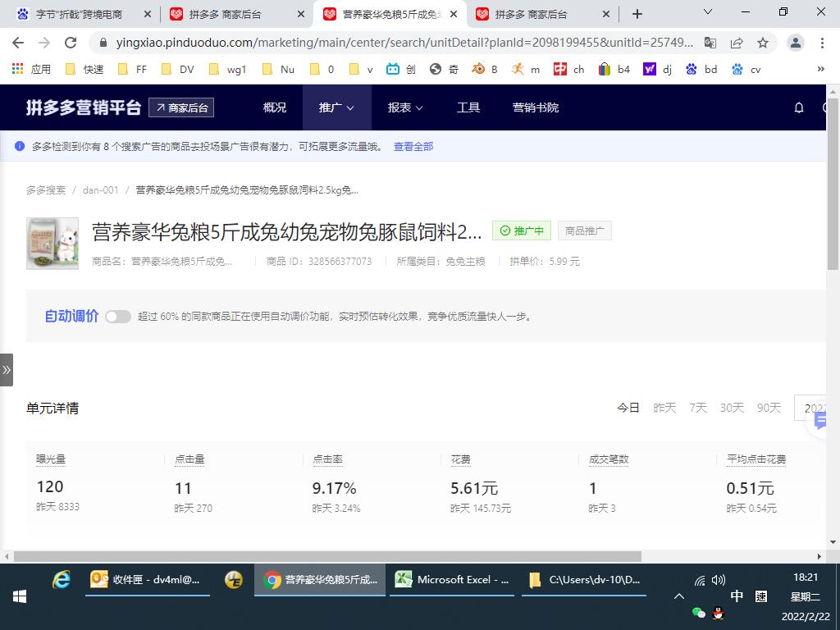840x630 pixels.
Task: Switch to the 字节"折戟"跨境电商 browser tab
Action: point(79,15)
